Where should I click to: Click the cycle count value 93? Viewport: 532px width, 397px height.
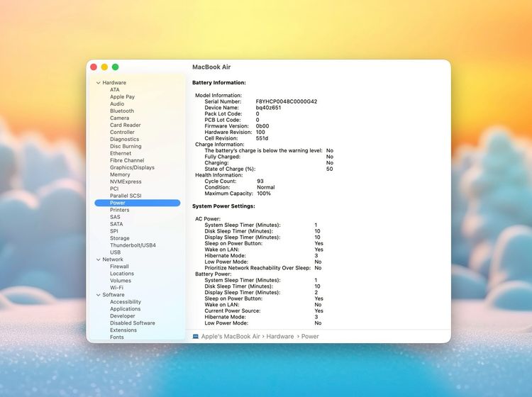coord(260,181)
